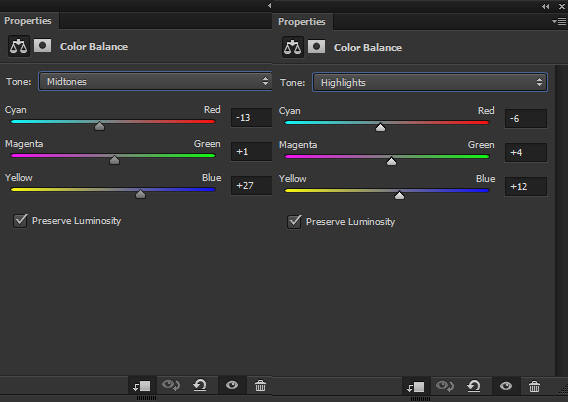Screen dimensions: 568x402
Task: Toggle Preserve Luminosity in Midtones panel
Action: 20,221
